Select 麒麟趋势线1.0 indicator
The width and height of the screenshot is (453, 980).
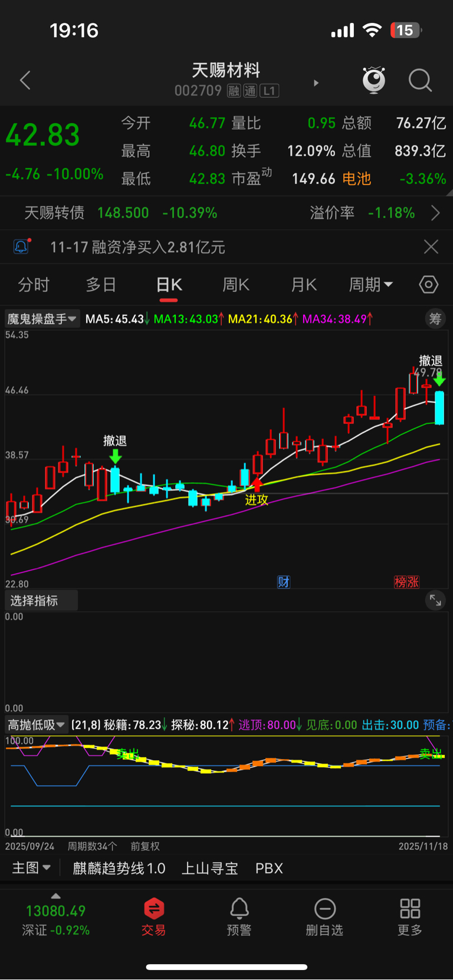point(119,868)
